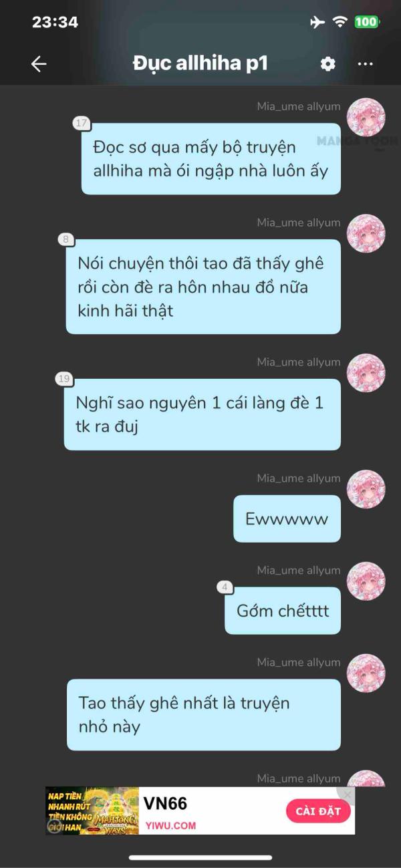
Task: Tap bubble starting 'Tao thấy ghê nhất'
Action: [x=204, y=714]
